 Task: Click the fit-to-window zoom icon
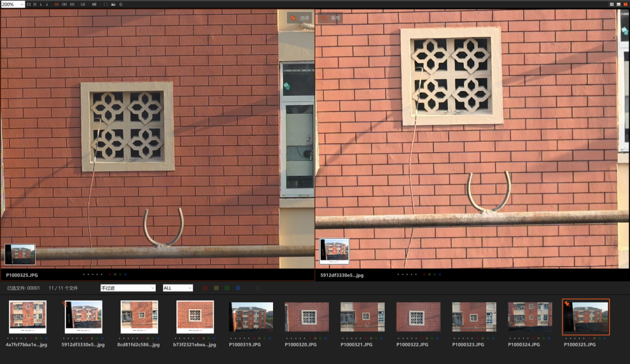(x=29, y=5)
